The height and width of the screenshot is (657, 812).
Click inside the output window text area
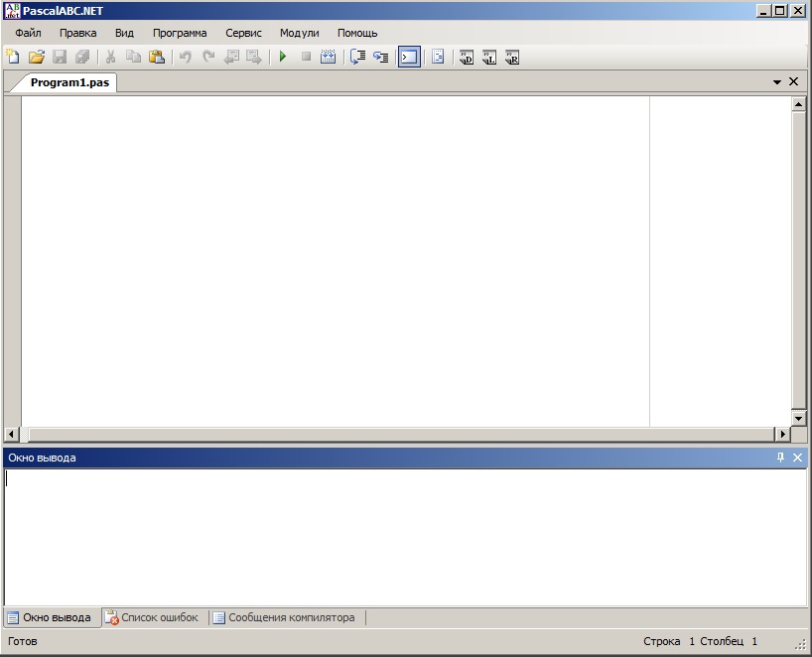[x=405, y=537]
